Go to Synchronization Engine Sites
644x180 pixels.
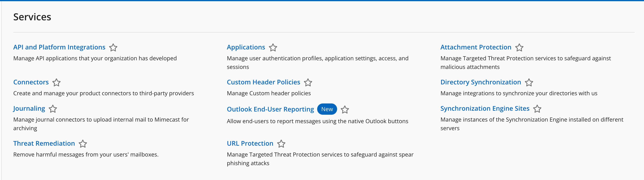(x=485, y=109)
